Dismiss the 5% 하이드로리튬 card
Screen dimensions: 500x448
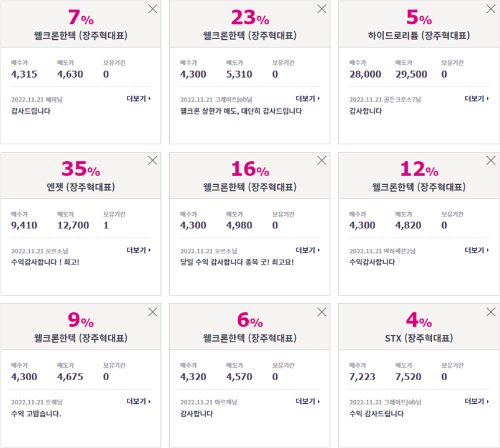point(491,9)
